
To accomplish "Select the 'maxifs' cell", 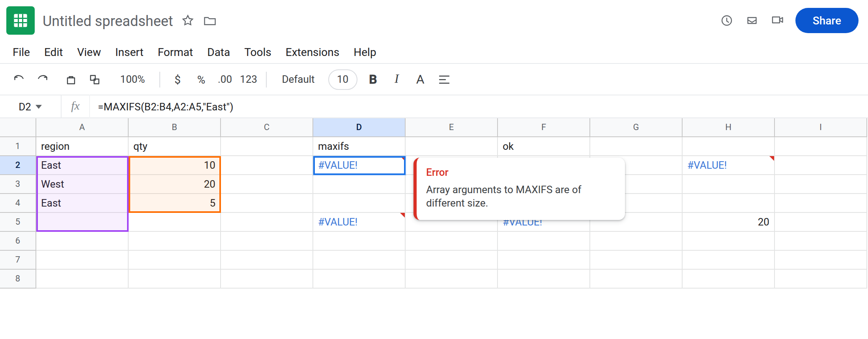I will pyautogui.click(x=359, y=146).
